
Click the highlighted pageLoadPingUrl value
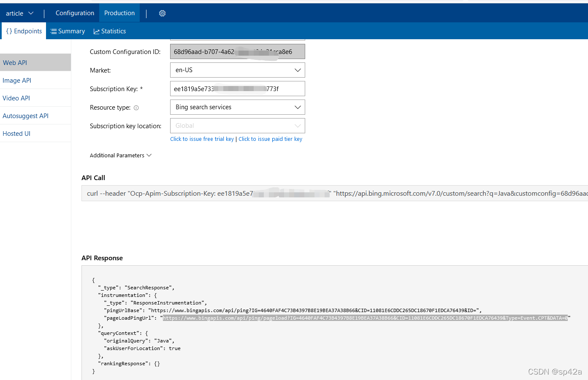(x=366, y=318)
